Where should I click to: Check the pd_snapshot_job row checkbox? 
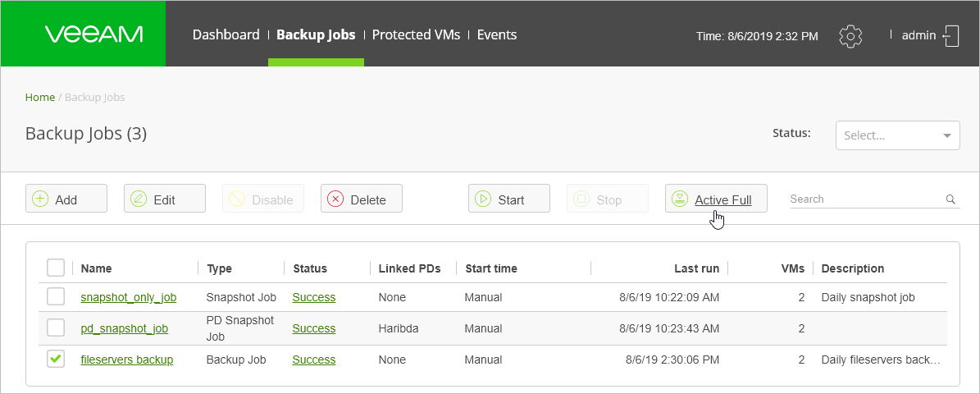tap(56, 328)
